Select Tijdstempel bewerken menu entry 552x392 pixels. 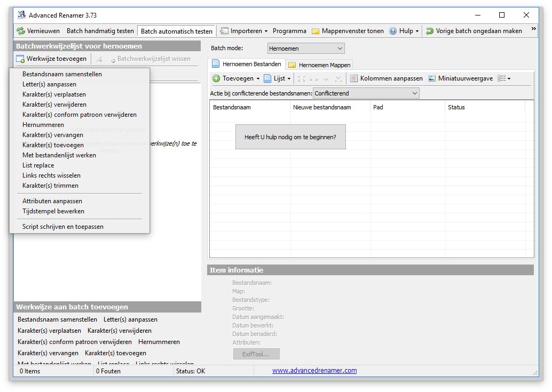80,212
